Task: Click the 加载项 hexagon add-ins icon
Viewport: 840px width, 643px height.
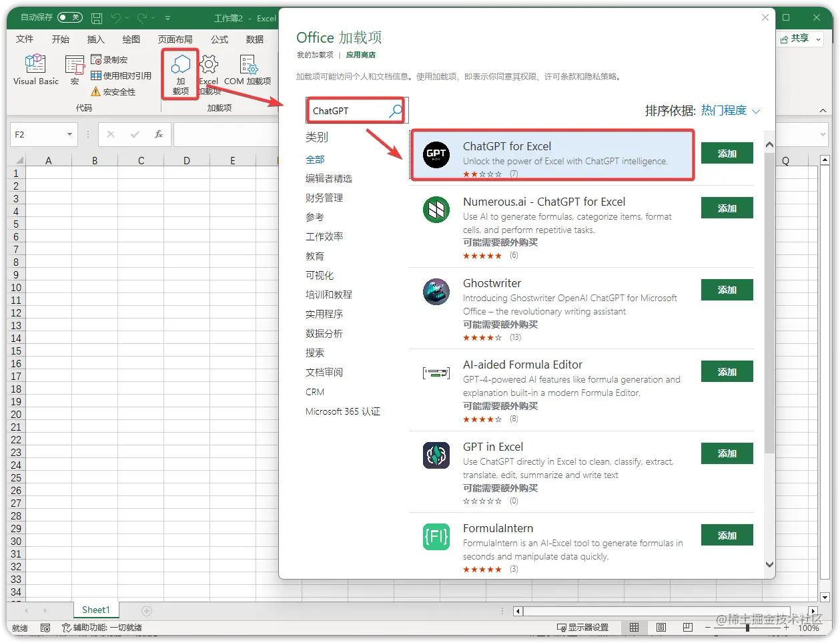Action: [181, 65]
